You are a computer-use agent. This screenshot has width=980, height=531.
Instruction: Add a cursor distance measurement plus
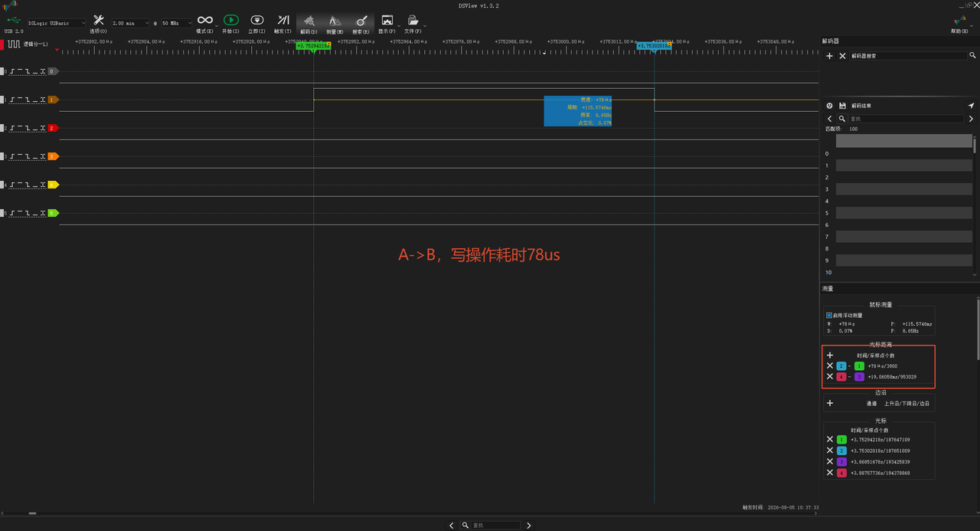pos(830,356)
